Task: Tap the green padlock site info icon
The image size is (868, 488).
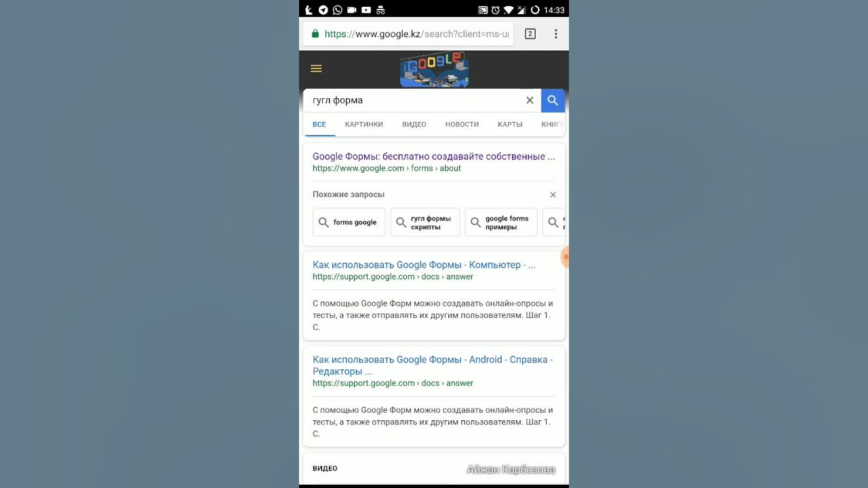Action: [315, 34]
